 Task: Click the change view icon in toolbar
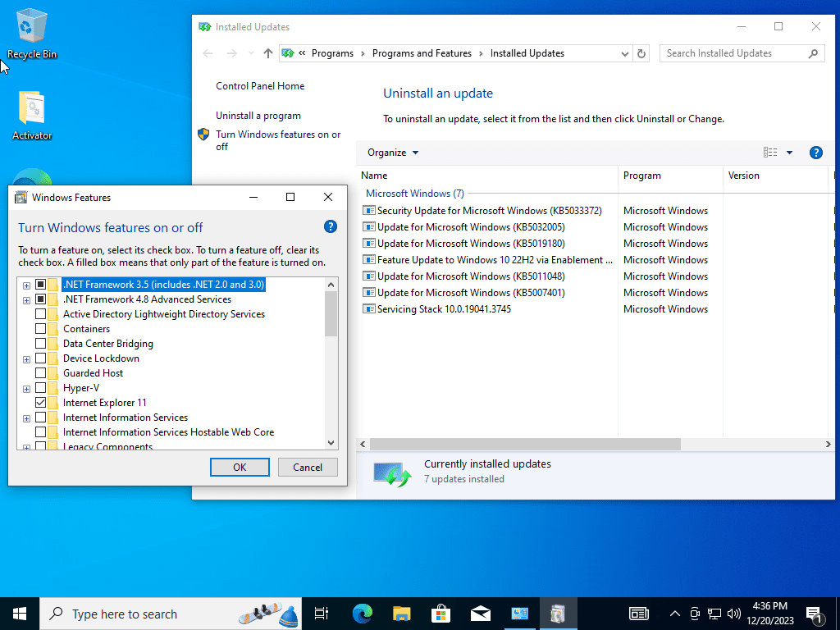pos(769,153)
